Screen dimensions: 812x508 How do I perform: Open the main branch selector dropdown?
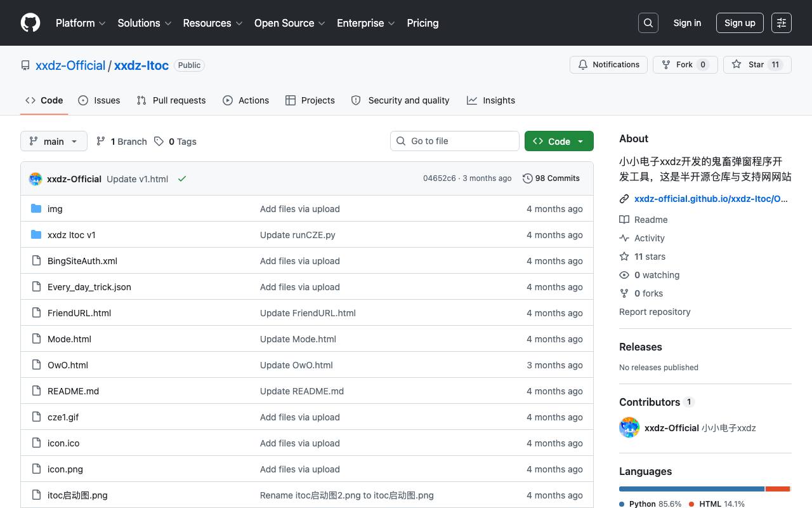pyautogui.click(x=53, y=141)
